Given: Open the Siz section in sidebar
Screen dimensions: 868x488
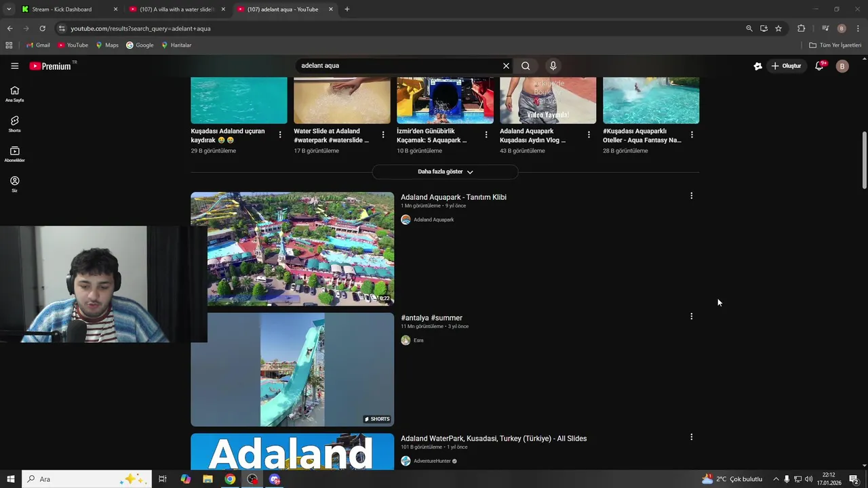Looking at the screenshot, I should coord(14,184).
